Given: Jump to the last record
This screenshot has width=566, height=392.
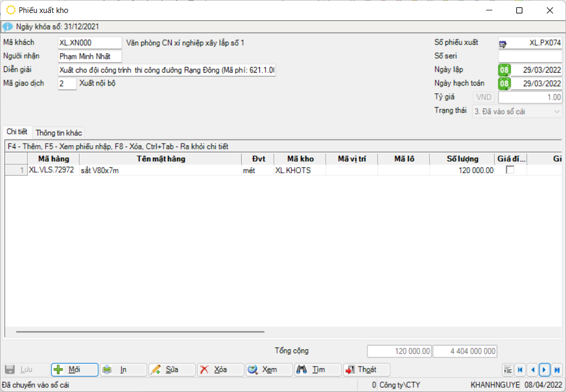Looking at the screenshot, I should (x=557, y=370).
